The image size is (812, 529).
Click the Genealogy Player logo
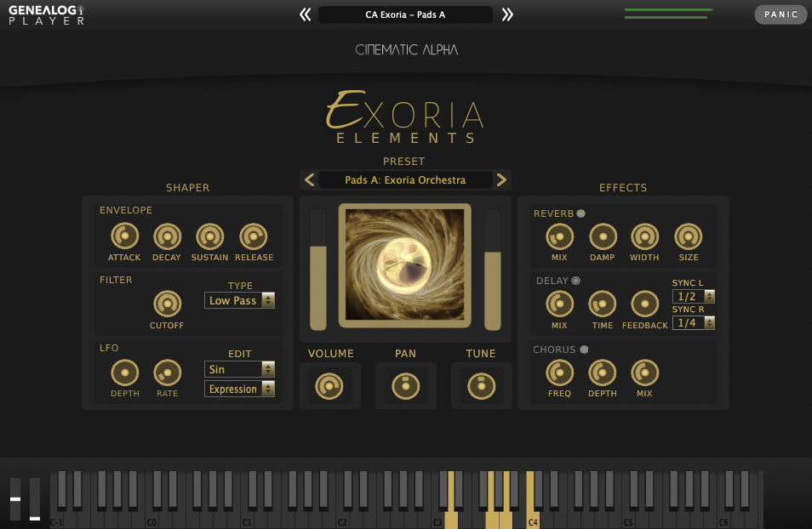click(x=47, y=15)
